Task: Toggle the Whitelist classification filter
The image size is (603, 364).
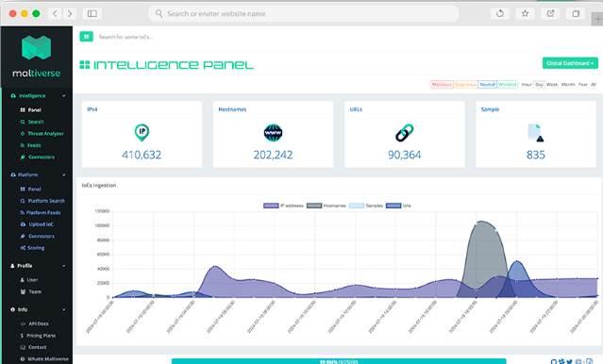Action: 508,84
